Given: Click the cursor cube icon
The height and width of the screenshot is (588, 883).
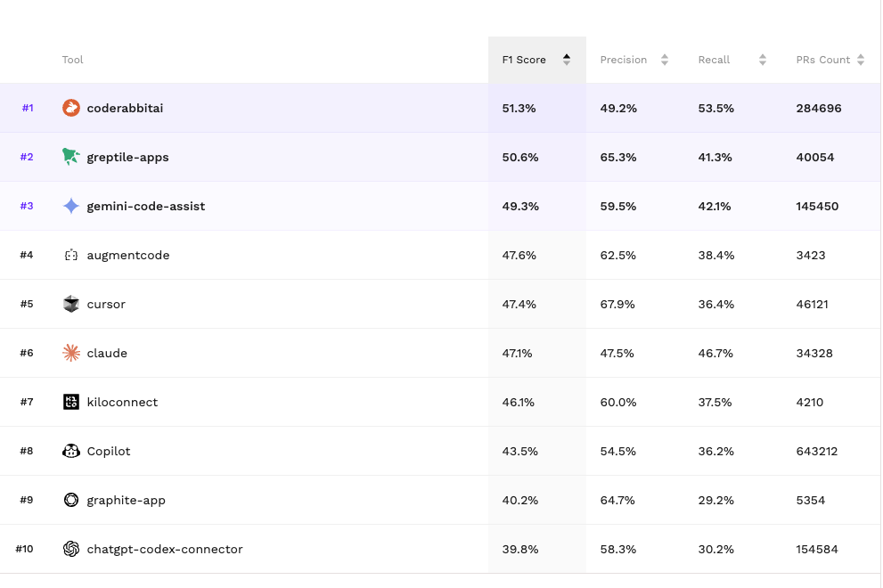Looking at the screenshot, I should point(71,304).
